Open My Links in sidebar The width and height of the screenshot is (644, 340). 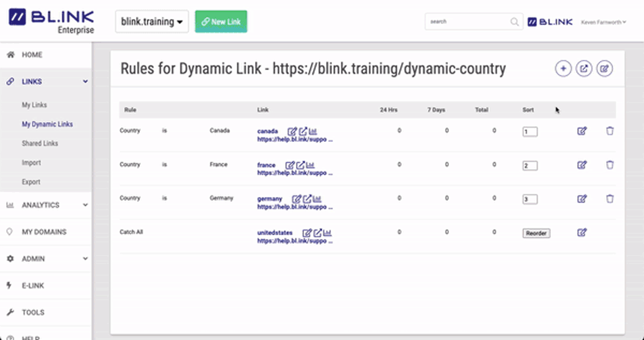[x=34, y=105]
